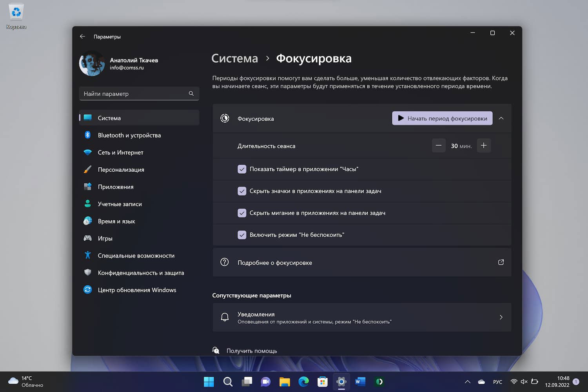Click the 30 мин. duration value
Image resolution: width=588 pixels, height=392 pixels.
(x=461, y=146)
